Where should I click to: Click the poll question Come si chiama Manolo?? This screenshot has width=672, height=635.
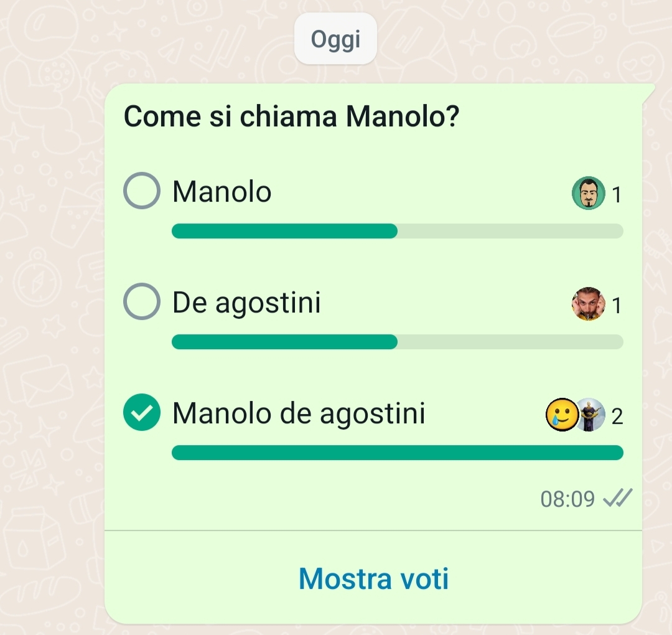pyautogui.click(x=291, y=116)
